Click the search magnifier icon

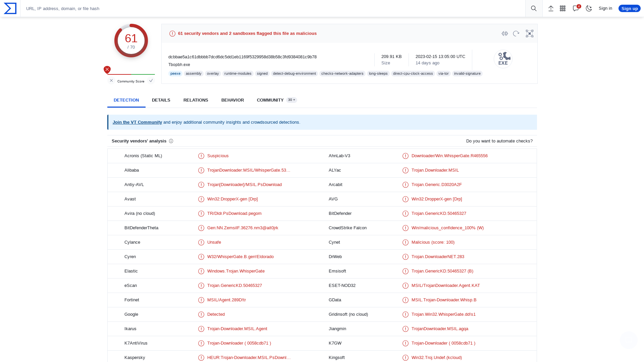[534, 8]
